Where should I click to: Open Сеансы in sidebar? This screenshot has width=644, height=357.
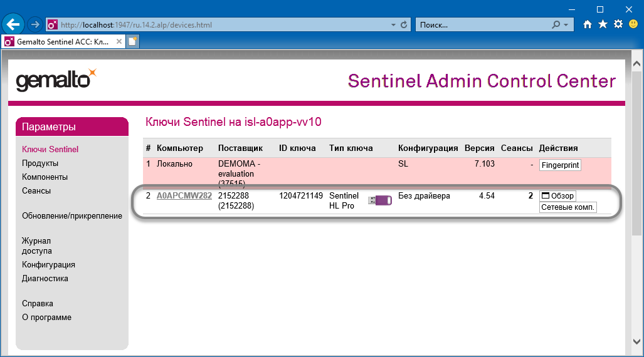(x=36, y=191)
